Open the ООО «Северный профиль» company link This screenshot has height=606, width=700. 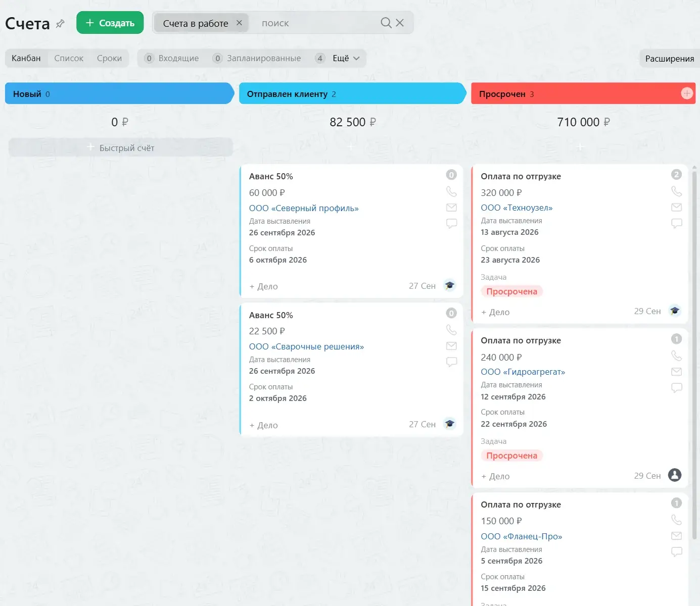[x=304, y=208]
